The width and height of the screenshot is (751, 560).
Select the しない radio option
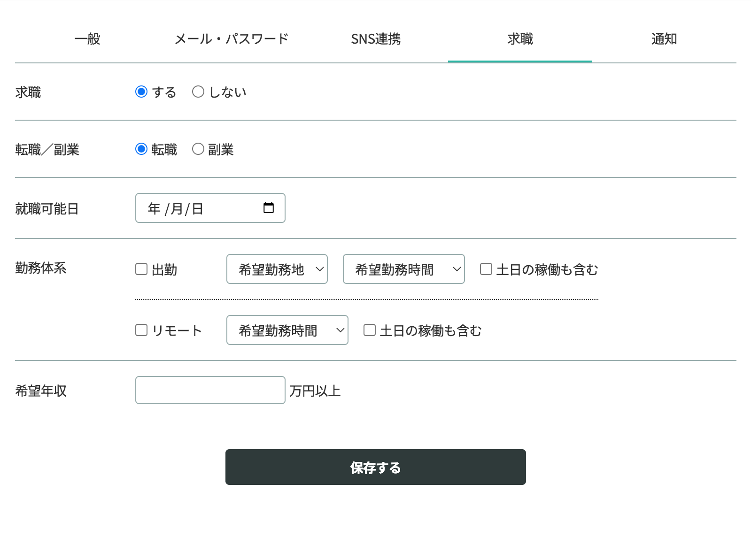pyautogui.click(x=198, y=92)
